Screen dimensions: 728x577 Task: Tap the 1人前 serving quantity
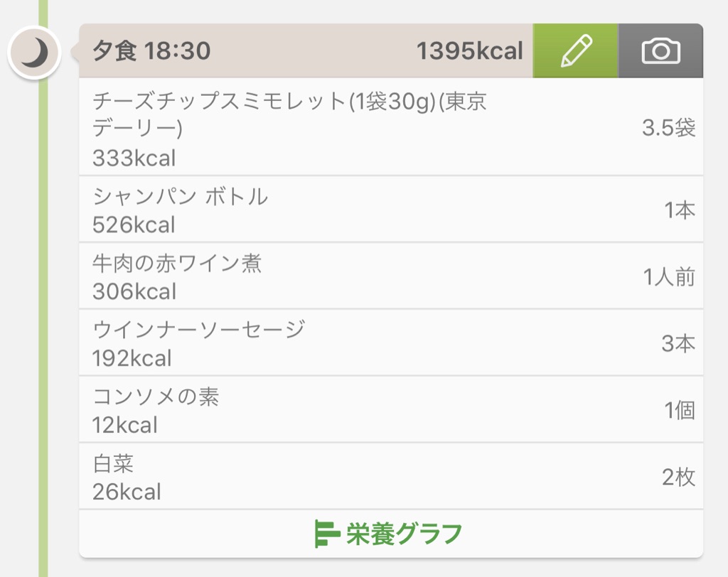(x=669, y=276)
